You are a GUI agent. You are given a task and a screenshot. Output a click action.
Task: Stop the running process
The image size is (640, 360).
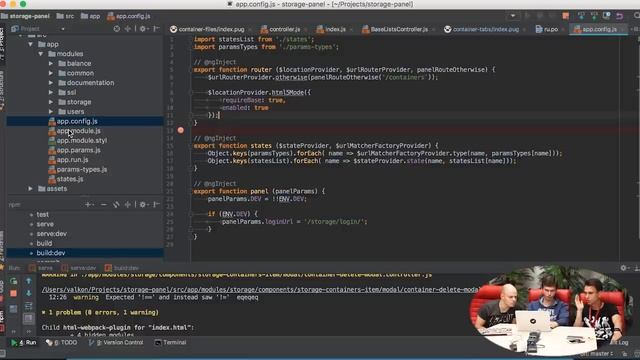coord(13,293)
